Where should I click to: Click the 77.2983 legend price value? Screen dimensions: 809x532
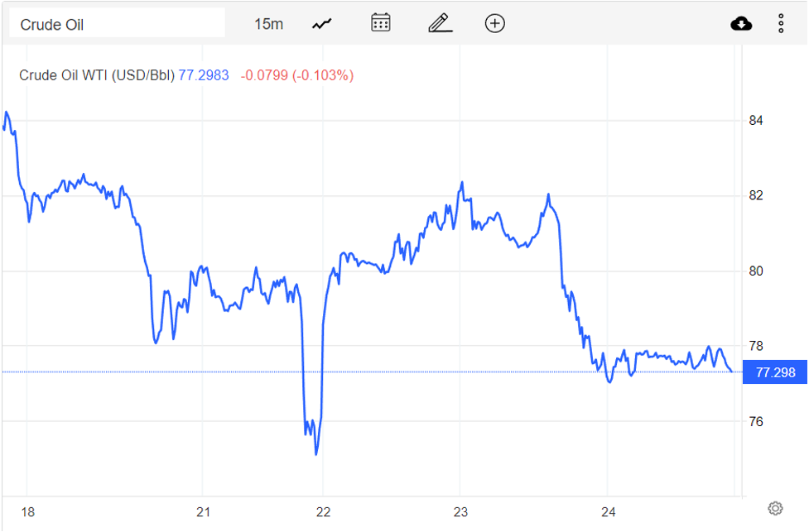[204, 75]
